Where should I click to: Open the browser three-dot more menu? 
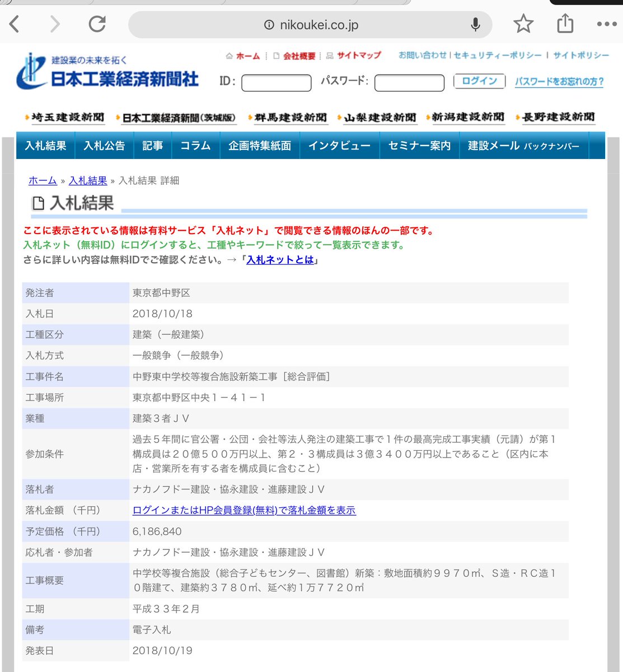coord(607,25)
